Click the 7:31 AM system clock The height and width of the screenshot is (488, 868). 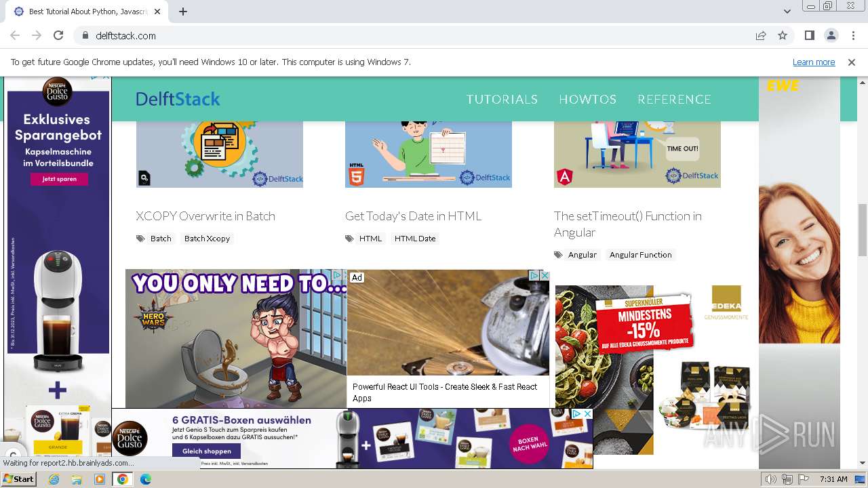[x=833, y=479]
